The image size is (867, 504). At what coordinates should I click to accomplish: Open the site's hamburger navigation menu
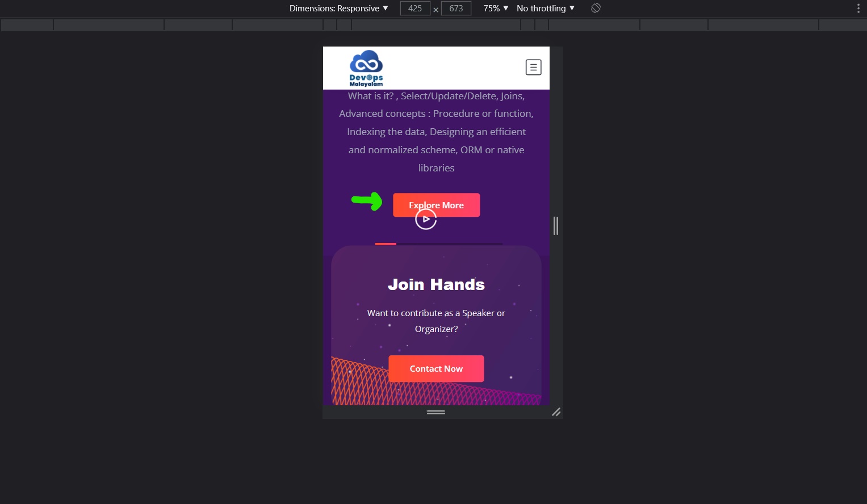(x=533, y=66)
